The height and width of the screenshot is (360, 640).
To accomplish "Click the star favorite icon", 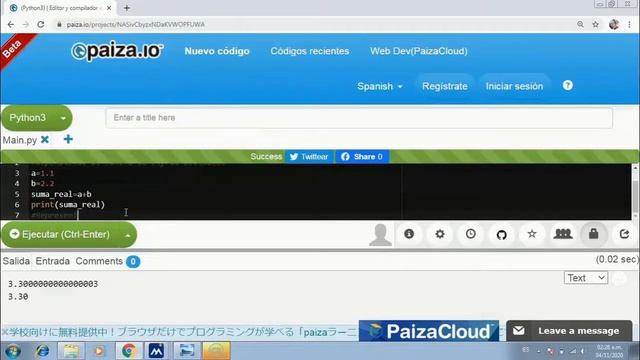I will pyautogui.click(x=532, y=234).
